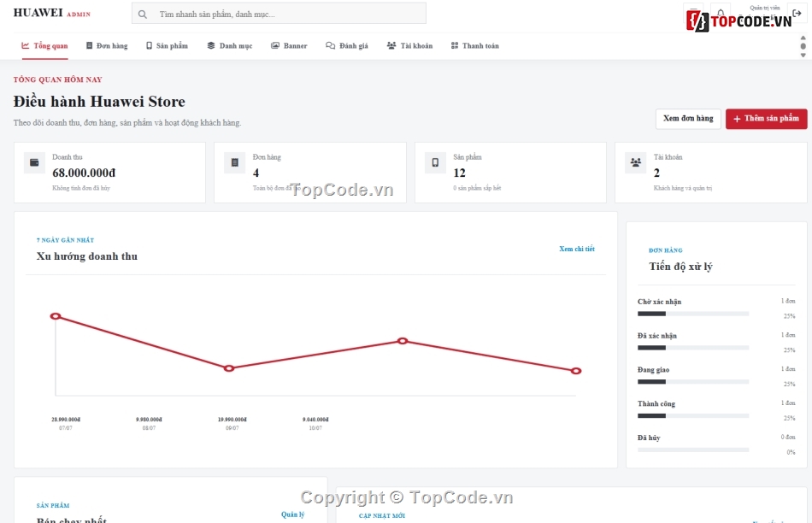This screenshot has width=812, height=523.
Task: Follow the Xem chi tiết link
Action: (577, 249)
